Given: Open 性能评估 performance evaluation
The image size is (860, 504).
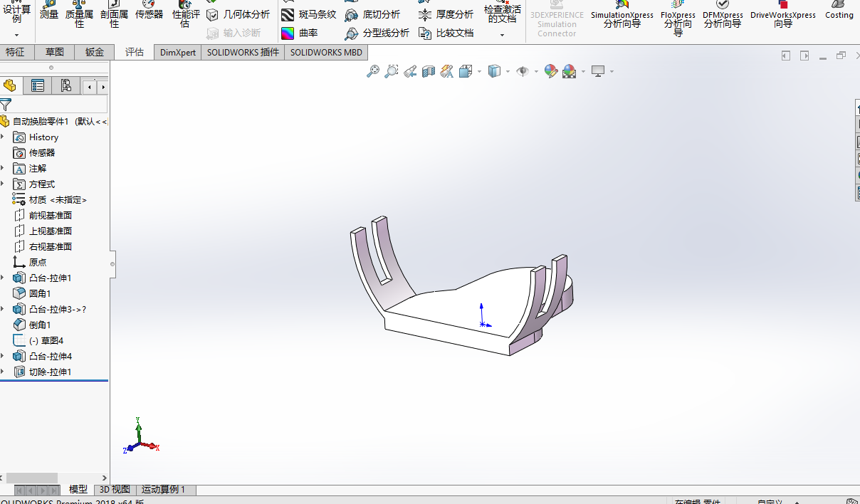Looking at the screenshot, I should click(x=184, y=14).
